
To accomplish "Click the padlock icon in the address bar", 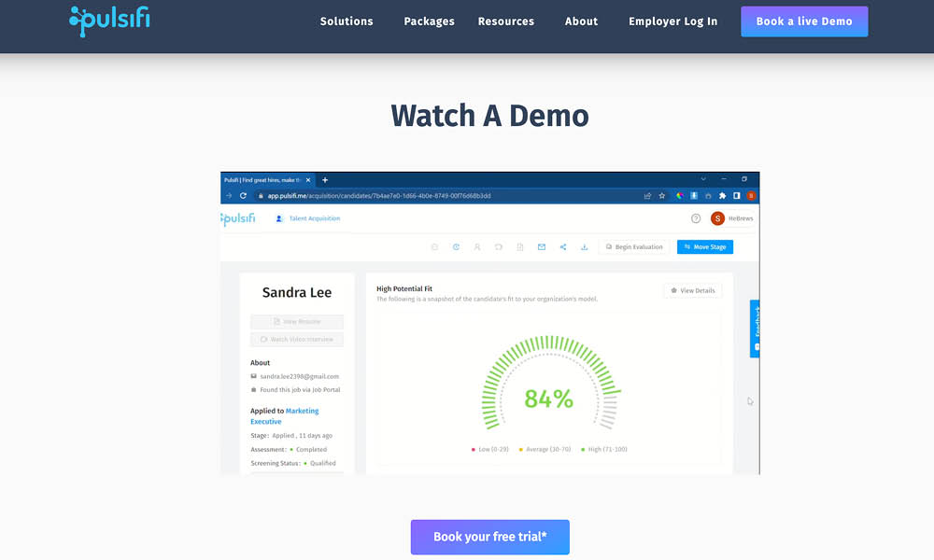I will click(x=261, y=196).
